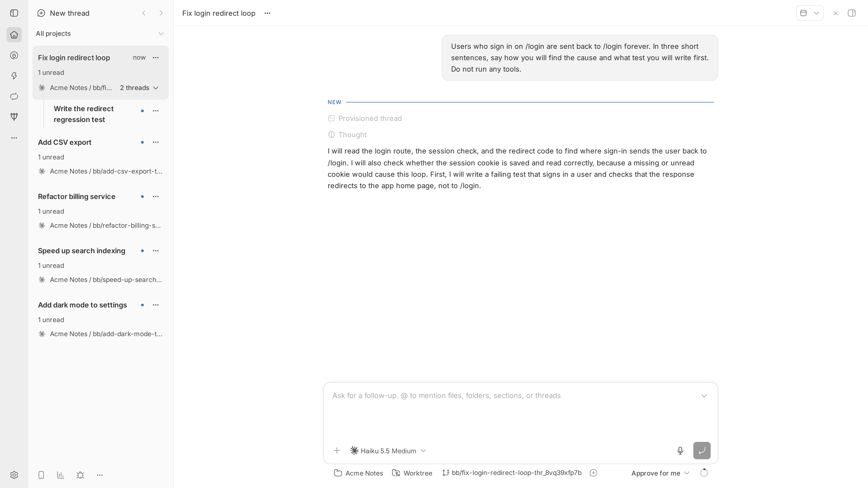868x488 pixels.
Task: Expand the Provisioned thread entry
Action: pyautogui.click(x=365, y=118)
